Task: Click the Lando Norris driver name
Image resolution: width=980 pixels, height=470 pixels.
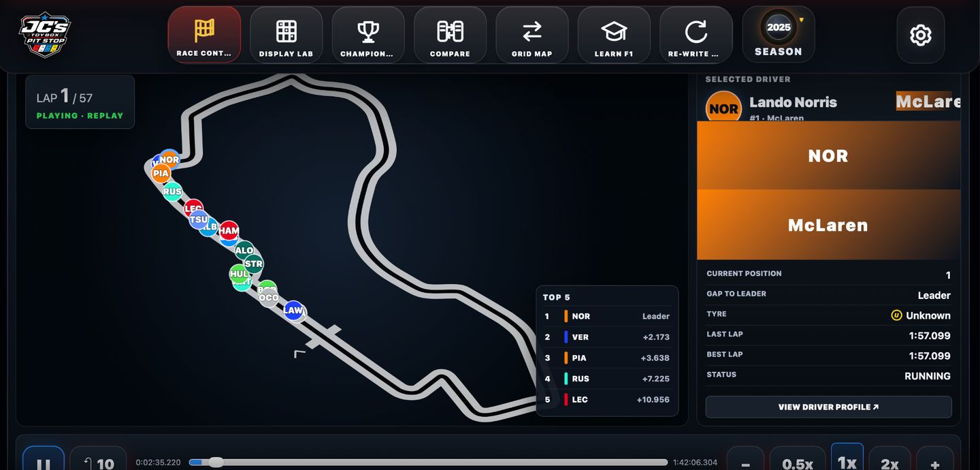Action: (x=793, y=102)
